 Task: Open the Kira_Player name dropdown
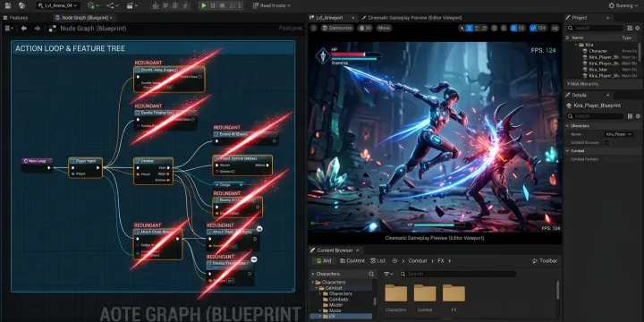coord(619,134)
